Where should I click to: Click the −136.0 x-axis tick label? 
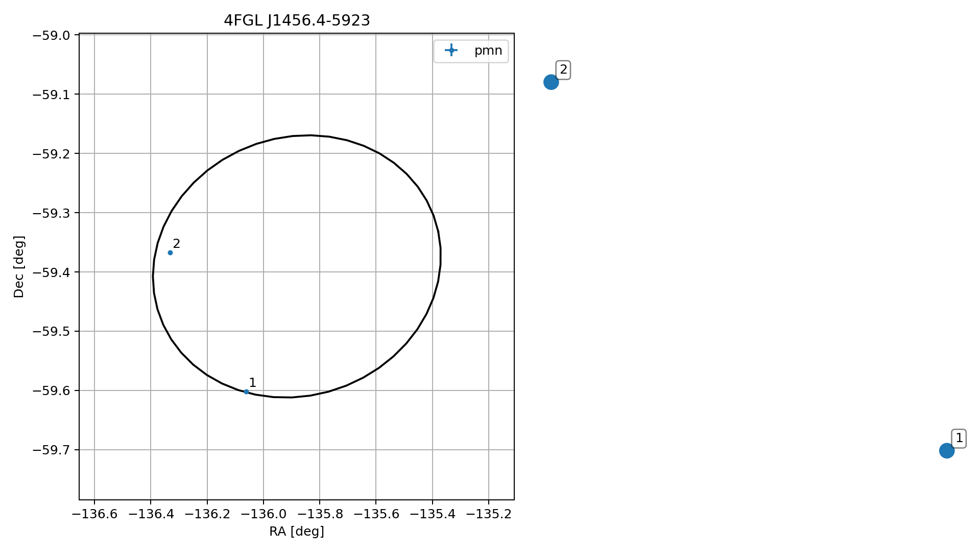264,514
